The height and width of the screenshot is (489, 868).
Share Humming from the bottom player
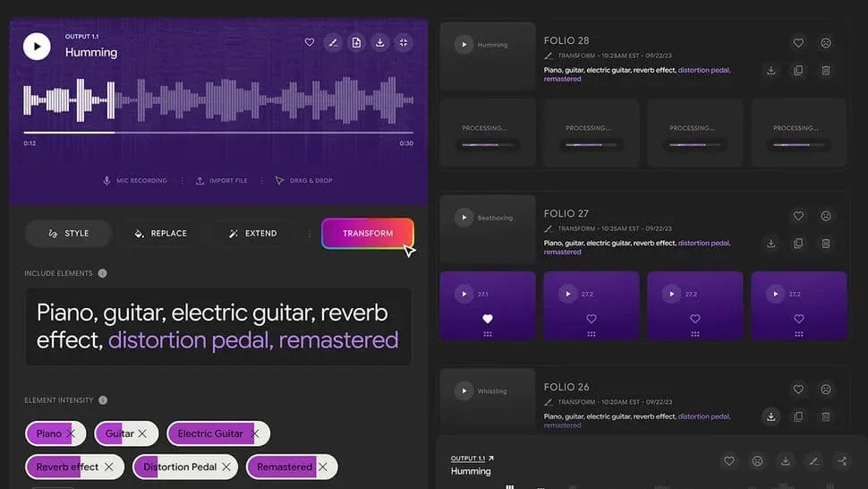(842, 460)
